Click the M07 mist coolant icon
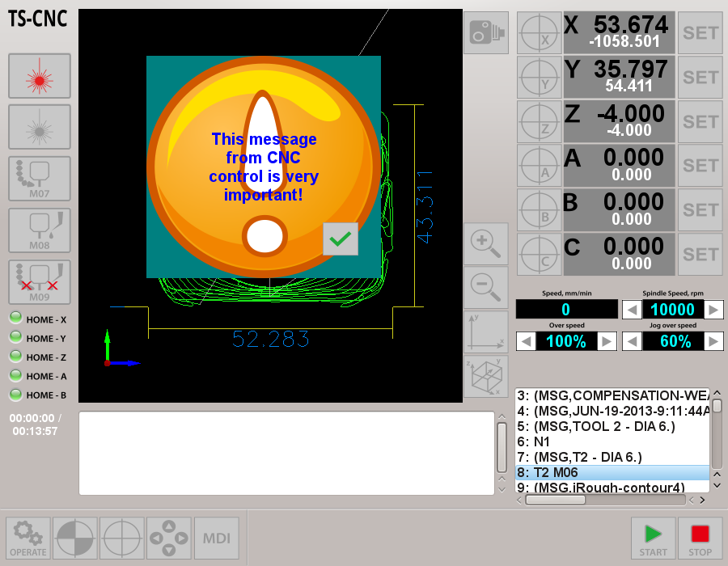 click(40, 178)
